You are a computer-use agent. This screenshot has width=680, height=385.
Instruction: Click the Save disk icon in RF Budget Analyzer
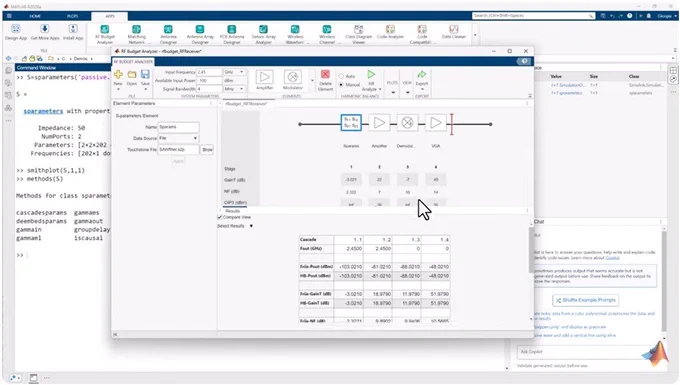[145, 74]
